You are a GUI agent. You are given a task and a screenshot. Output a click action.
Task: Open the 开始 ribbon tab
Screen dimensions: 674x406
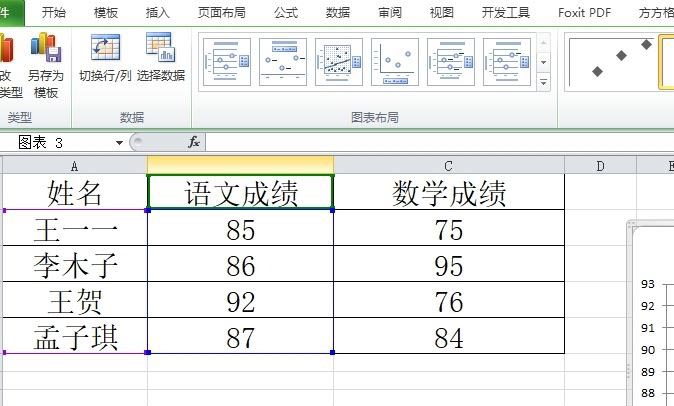click(54, 12)
